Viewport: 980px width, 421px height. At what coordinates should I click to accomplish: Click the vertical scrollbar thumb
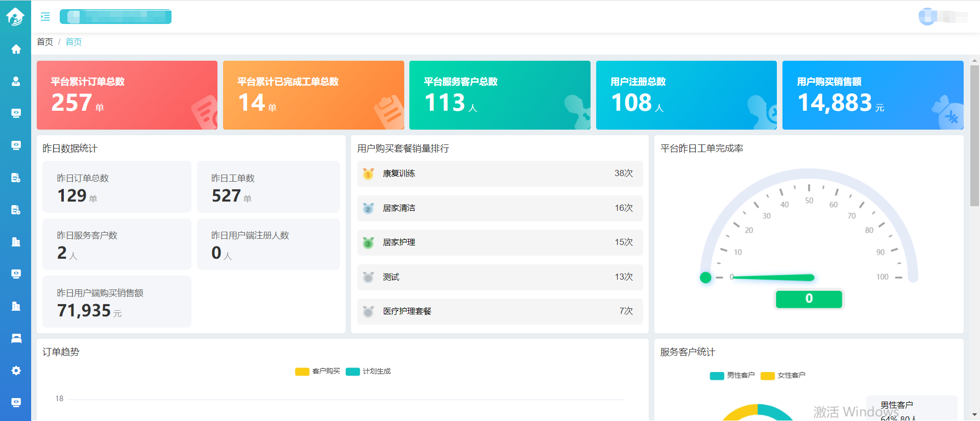point(975,136)
